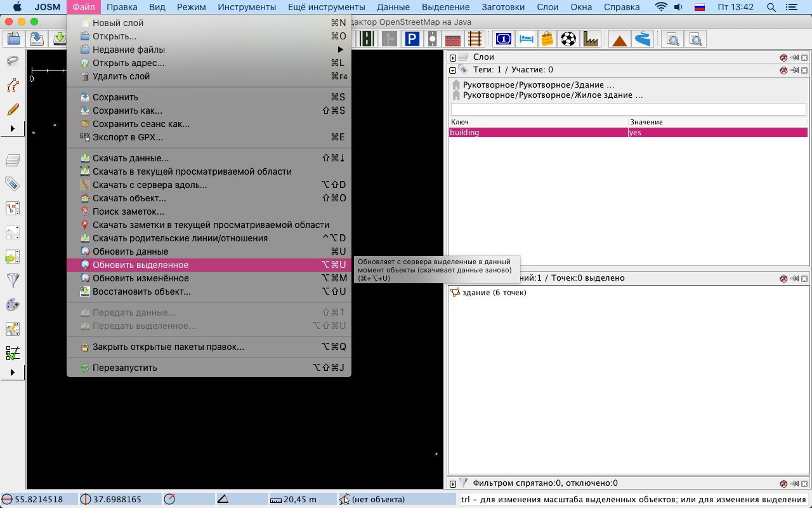Click the shopping bag preset icon
This screenshot has height=508, width=812.
[x=547, y=39]
